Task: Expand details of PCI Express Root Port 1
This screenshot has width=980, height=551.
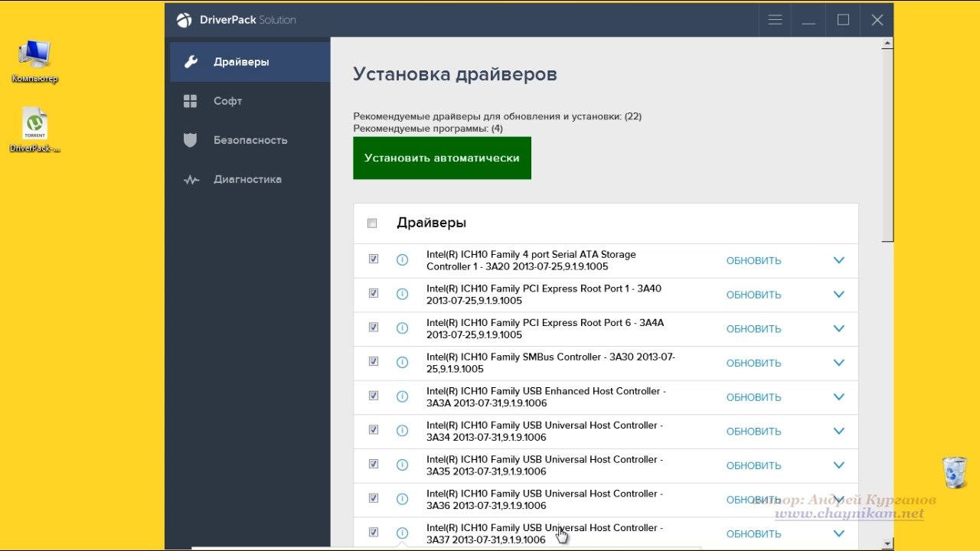Action: pyautogui.click(x=838, y=295)
